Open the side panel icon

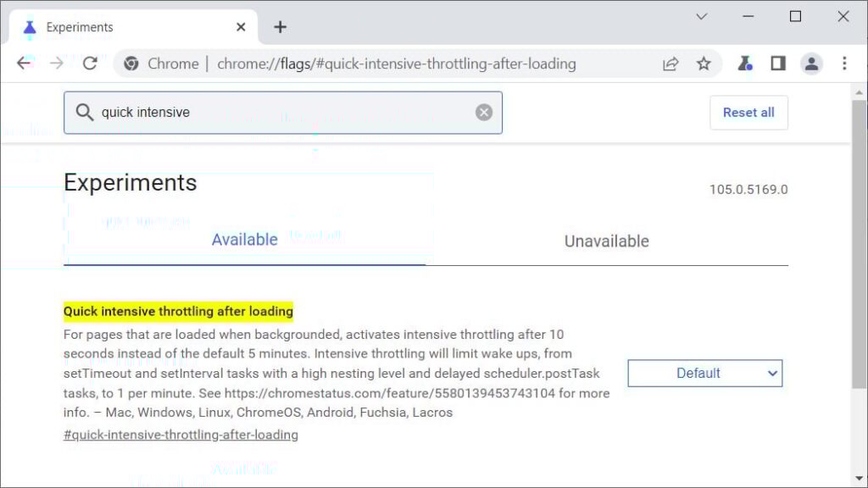click(778, 63)
